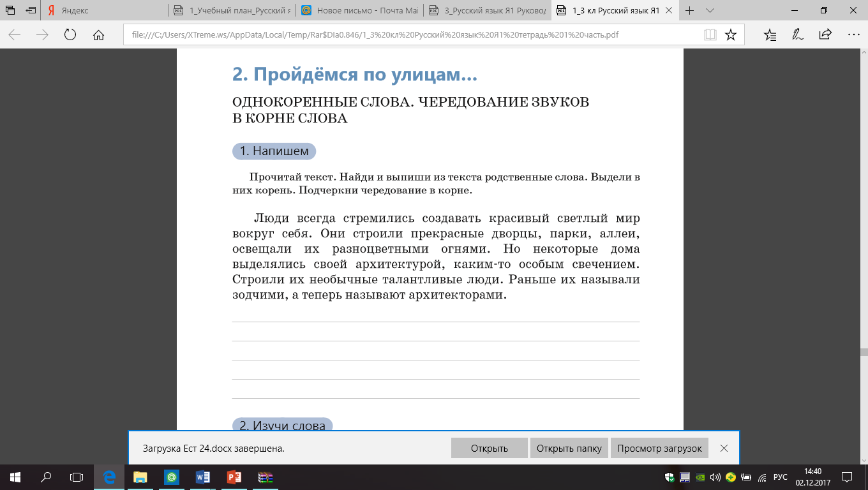This screenshot has width=868, height=490.
Task: Open WinRAR from the taskbar
Action: [x=265, y=477]
